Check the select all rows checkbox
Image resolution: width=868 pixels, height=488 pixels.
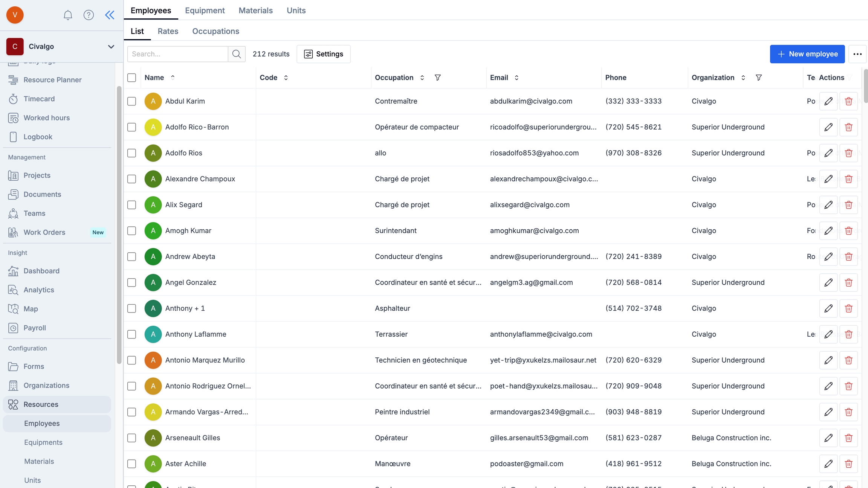point(131,78)
